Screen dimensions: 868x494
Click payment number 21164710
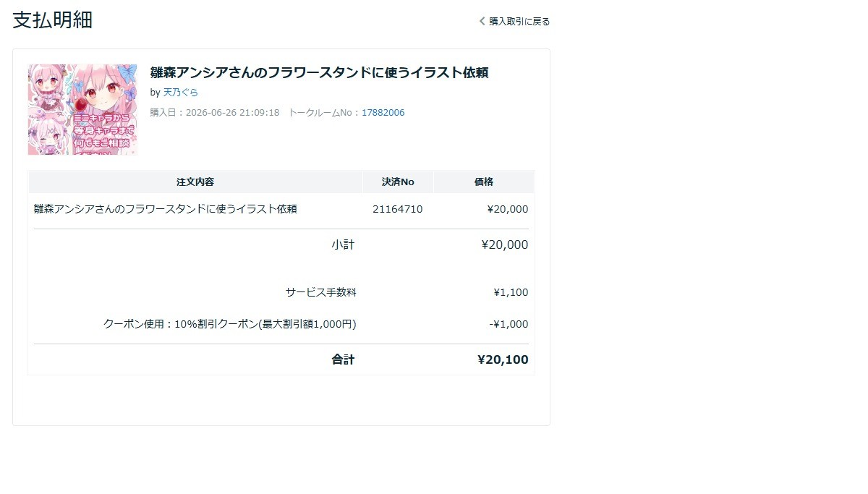398,209
